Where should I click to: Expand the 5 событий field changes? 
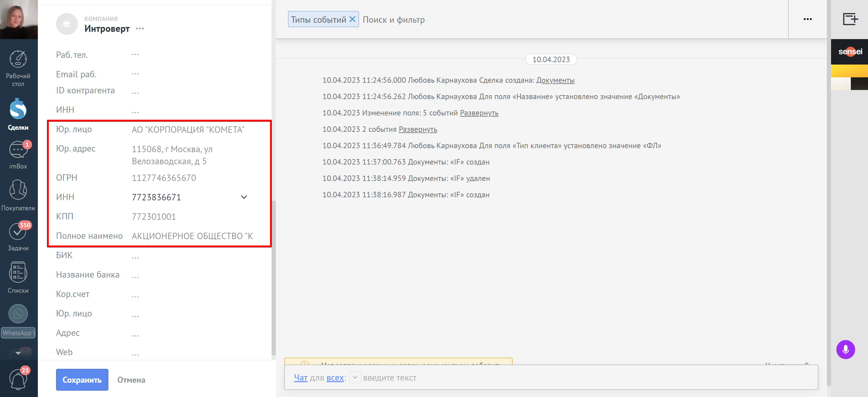479,113
